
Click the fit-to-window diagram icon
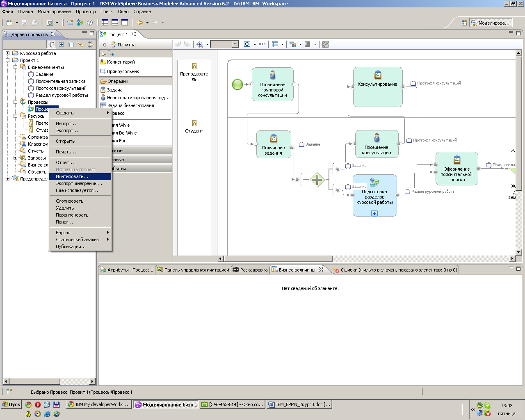[x=247, y=44]
